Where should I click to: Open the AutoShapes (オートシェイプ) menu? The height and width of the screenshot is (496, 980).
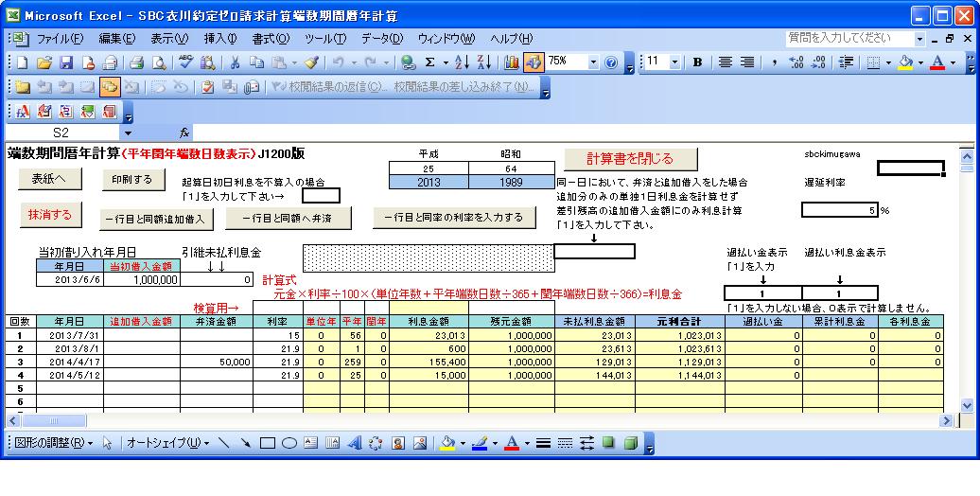pos(164,443)
